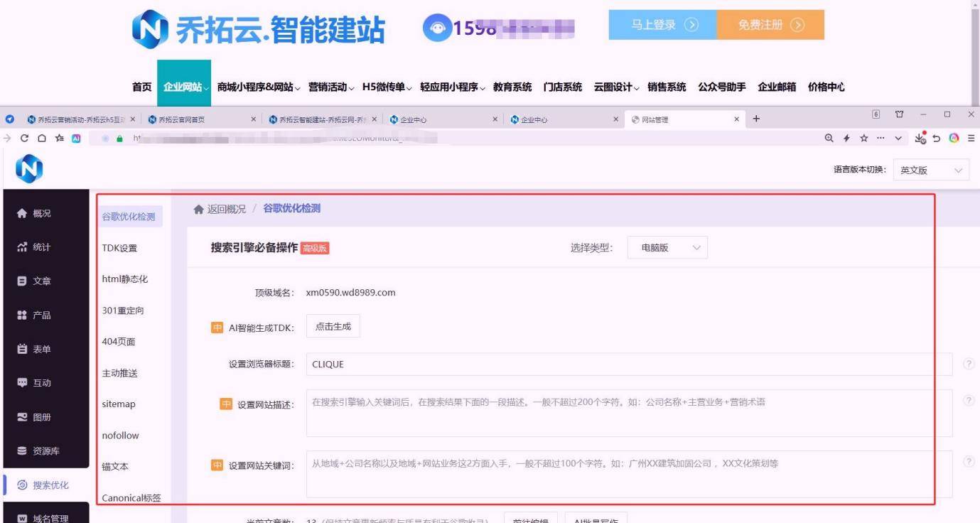980x523 pixels.
Task: Click the 点击生成 button
Action: click(x=333, y=326)
